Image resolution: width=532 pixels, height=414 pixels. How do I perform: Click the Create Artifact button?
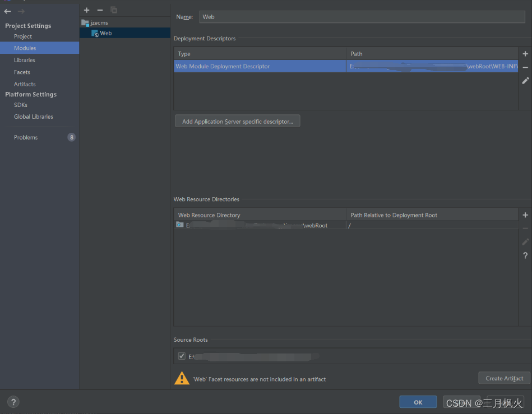pyautogui.click(x=504, y=378)
